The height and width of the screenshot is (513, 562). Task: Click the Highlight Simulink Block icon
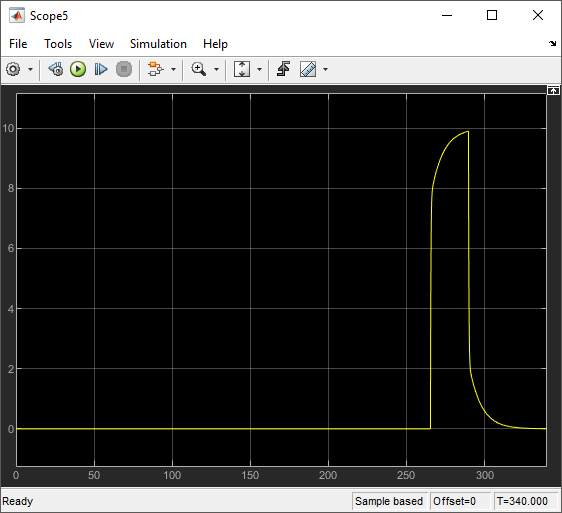click(x=156, y=69)
